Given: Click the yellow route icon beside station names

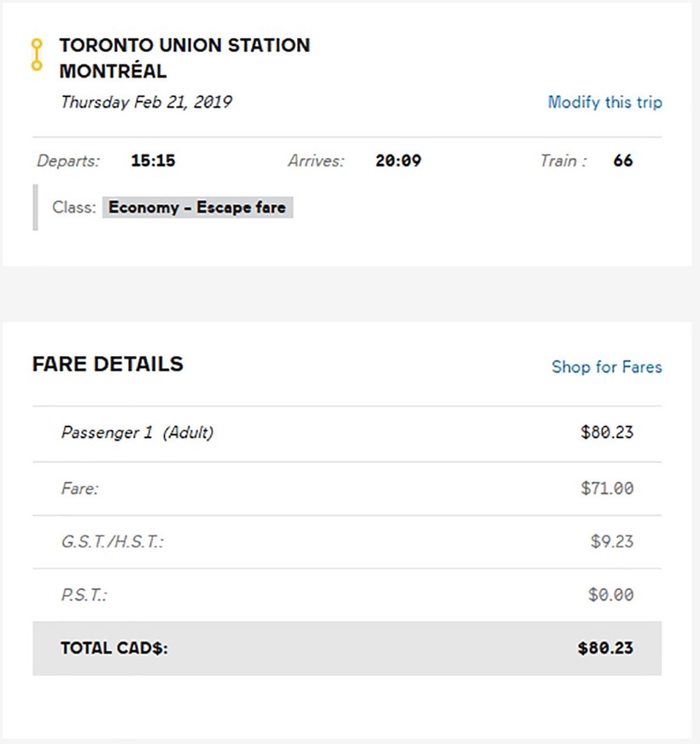Looking at the screenshot, I should [x=36, y=55].
